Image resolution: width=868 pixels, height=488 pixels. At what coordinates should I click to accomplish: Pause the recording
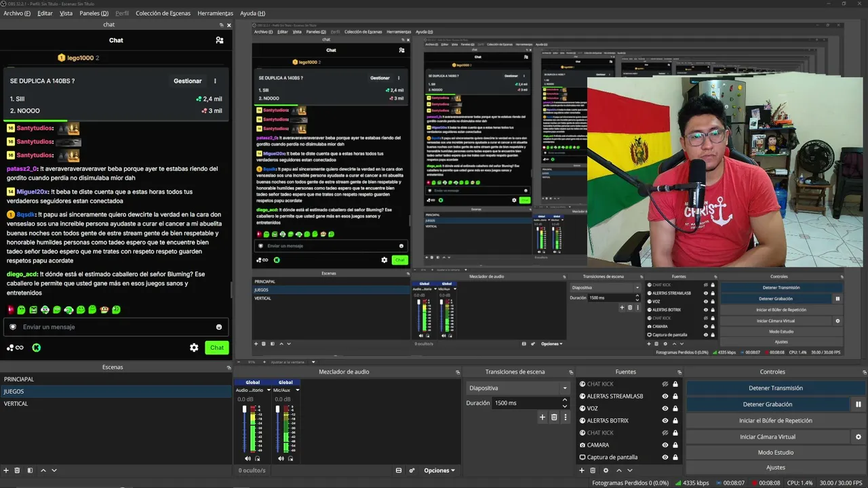click(x=859, y=405)
